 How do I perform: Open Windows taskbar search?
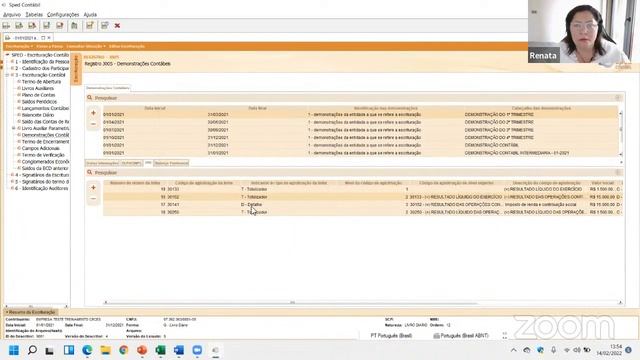(x=32, y=350)
